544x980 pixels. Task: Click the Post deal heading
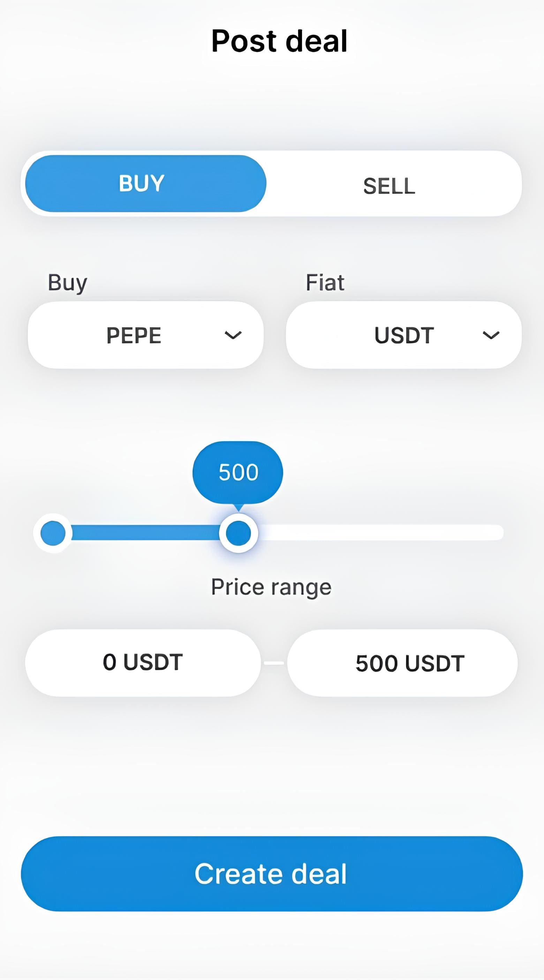tap(279, 41)
